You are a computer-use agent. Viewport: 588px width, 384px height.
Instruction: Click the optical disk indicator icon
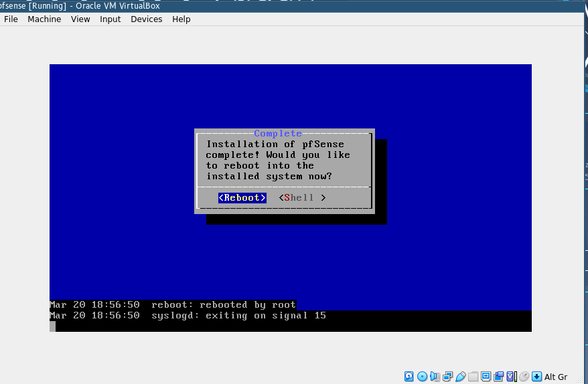pyautogui.click(x=422, y=376)
